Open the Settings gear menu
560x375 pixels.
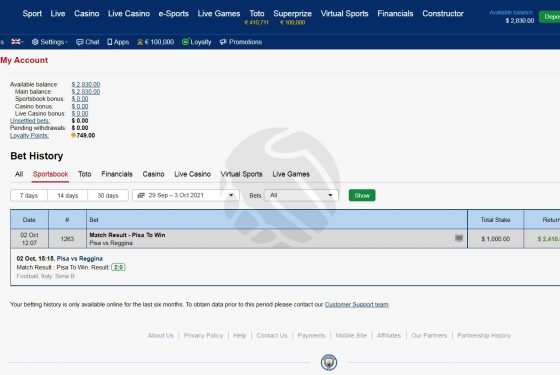(x=35, y=42)
